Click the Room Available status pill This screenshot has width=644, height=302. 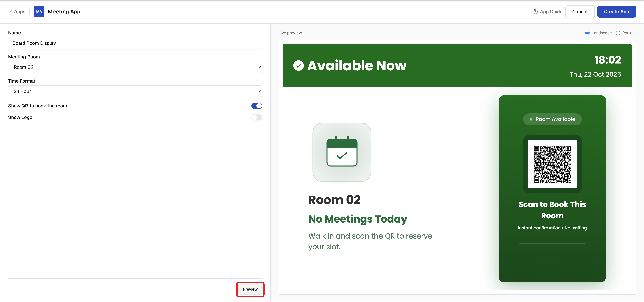(552, 119)
